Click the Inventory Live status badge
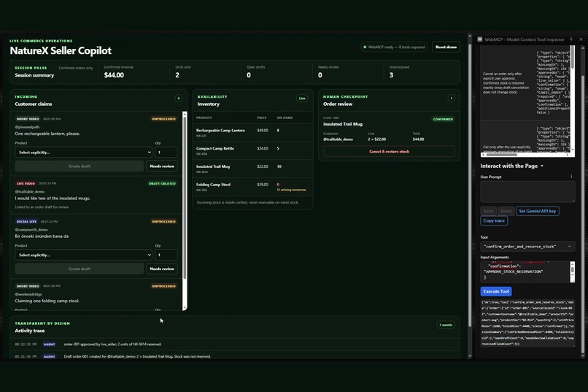588x392 pixels. point(302,99)
